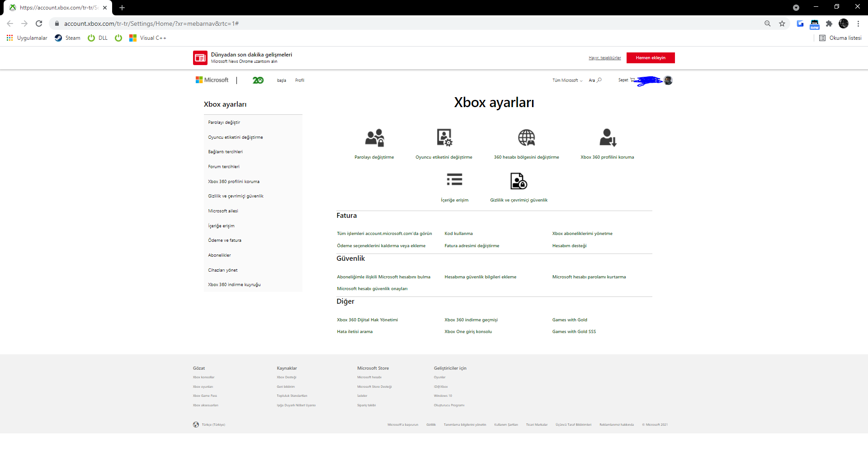Open the İçeriğe erişim list icon
The image size is (868, 470).
pyautogui.click(x=454, y=179)
